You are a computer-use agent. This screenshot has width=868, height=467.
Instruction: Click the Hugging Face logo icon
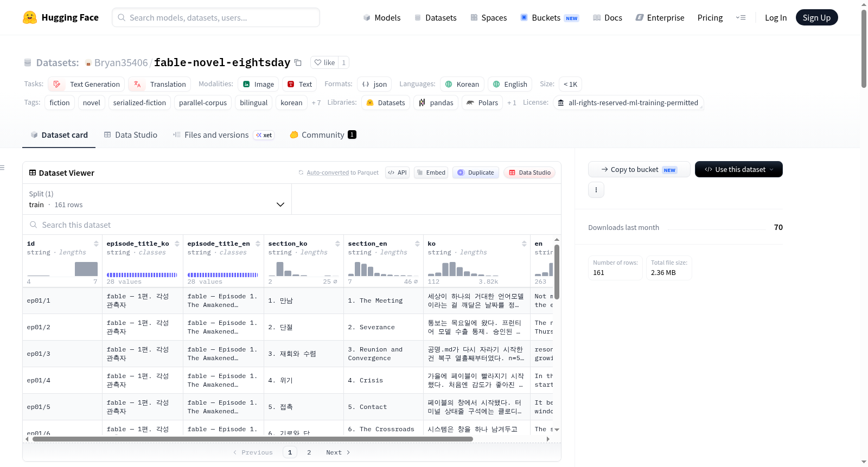click(30, 17)
